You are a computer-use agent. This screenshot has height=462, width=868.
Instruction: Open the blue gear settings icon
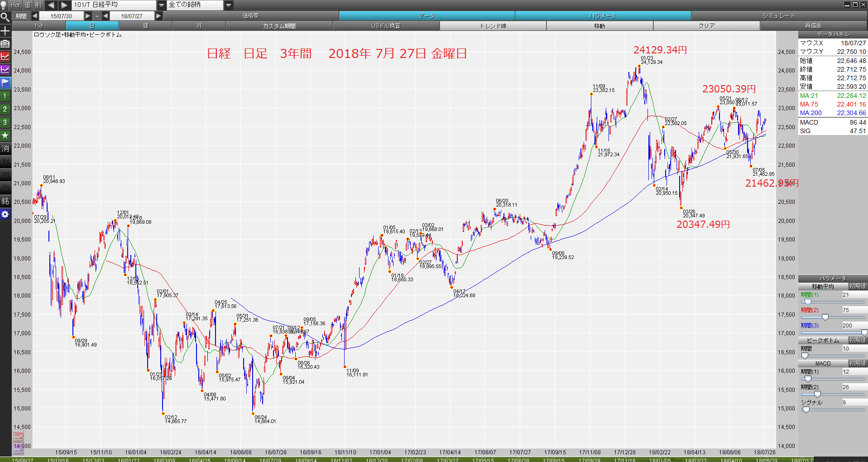5,214
